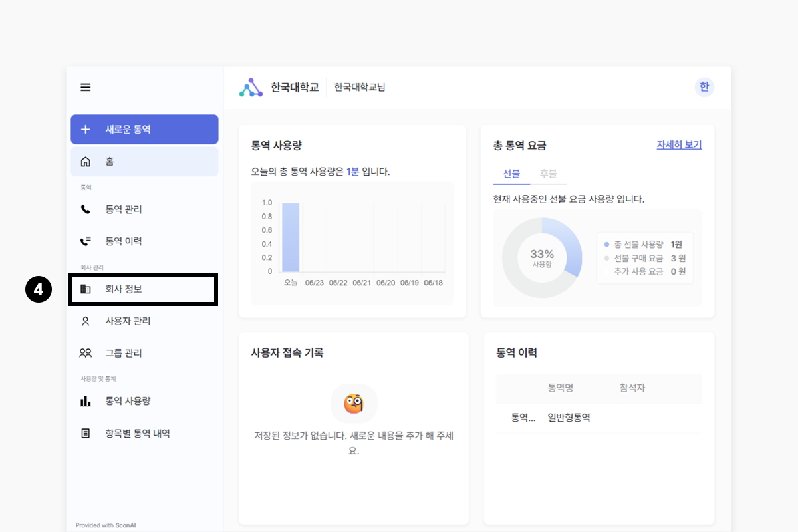Screen dimensions: 798x532
Task: Click the SconAI logo in header
Action: point(251,87)
